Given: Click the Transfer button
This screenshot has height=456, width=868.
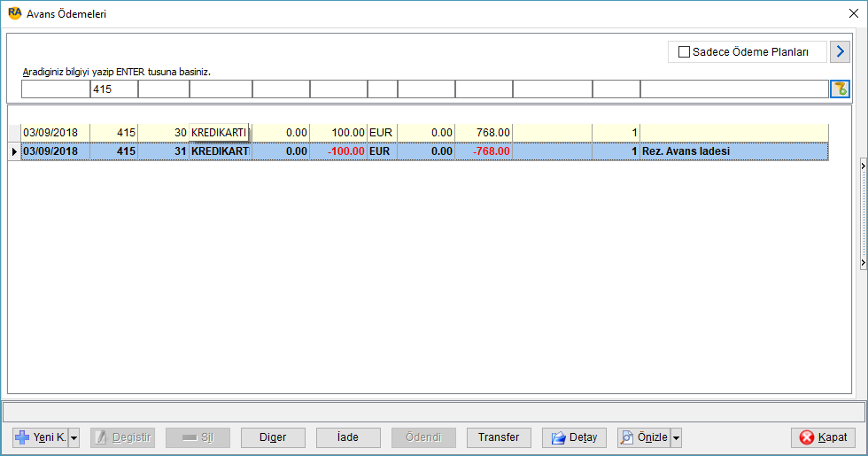Looking at the screenshot, I should pos(499,437).
